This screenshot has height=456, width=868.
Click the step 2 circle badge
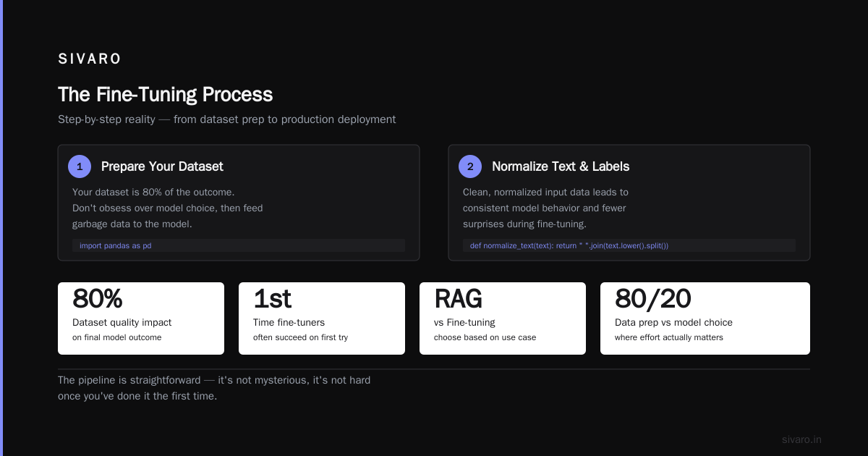(x=470, y=166)
